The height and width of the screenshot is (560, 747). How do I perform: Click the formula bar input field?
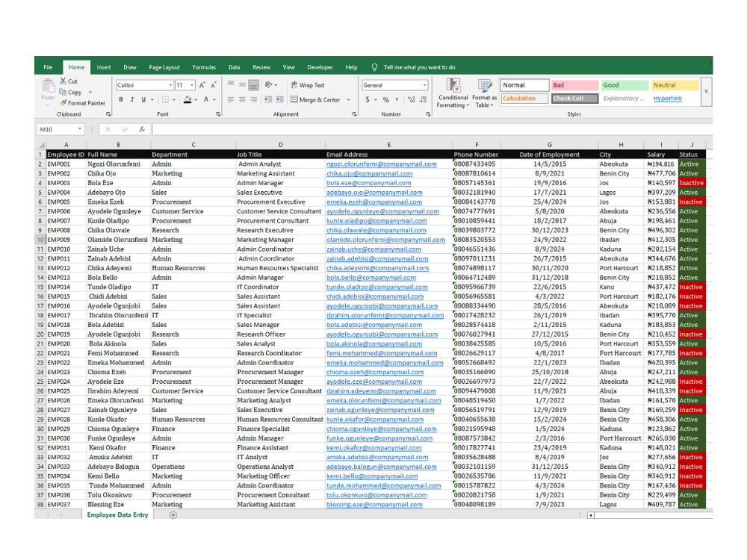pyautogui.click(x=431, y=129)
